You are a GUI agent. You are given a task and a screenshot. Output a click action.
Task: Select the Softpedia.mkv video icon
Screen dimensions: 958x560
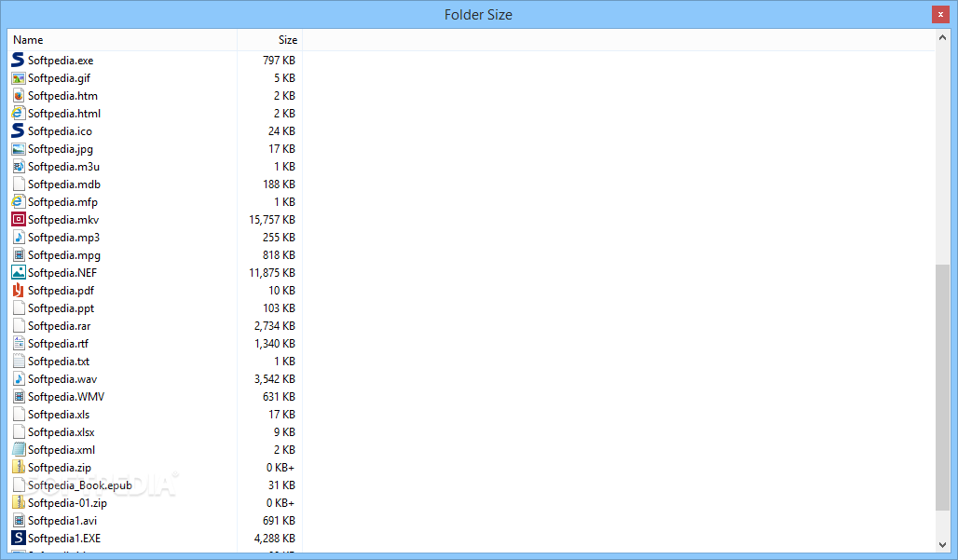click(19, 220)
